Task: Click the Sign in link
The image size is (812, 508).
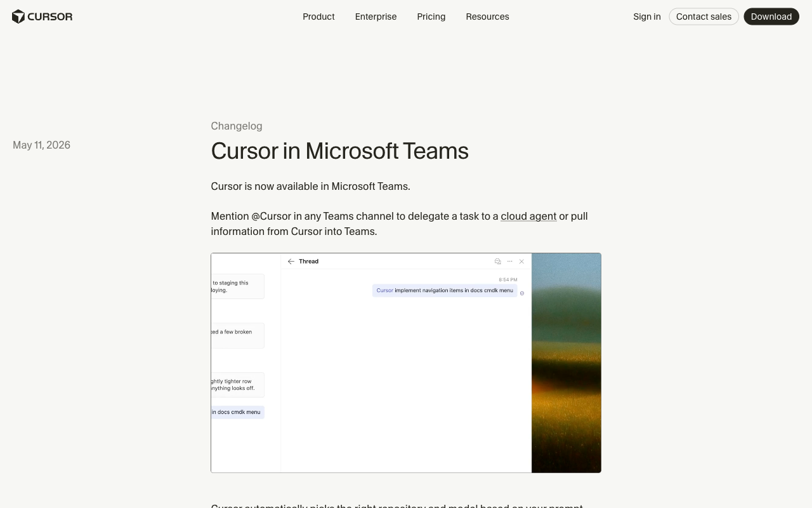Action: [x=647, y=17]
